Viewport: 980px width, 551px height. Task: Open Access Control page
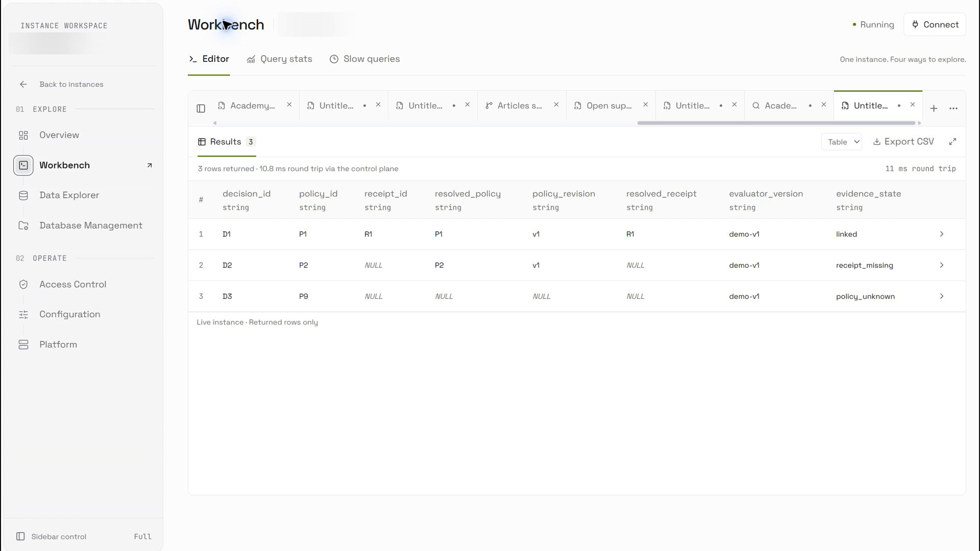(73, 285)
